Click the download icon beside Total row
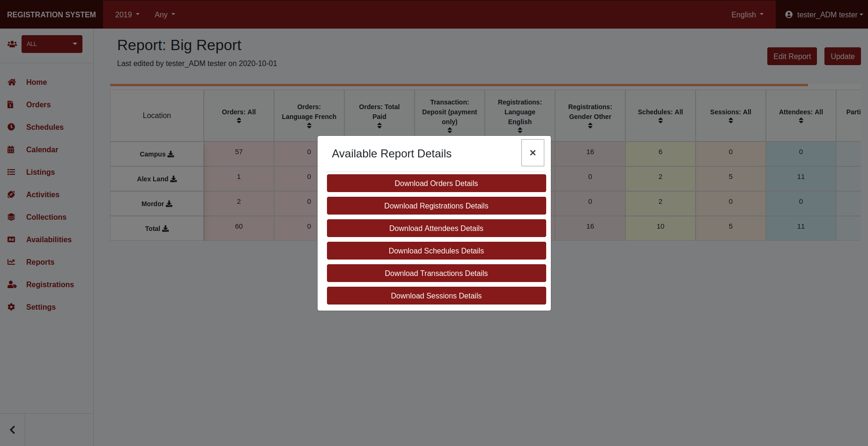Image resolution: width=868 pixels, height=446 pixels. coord(166,228)
